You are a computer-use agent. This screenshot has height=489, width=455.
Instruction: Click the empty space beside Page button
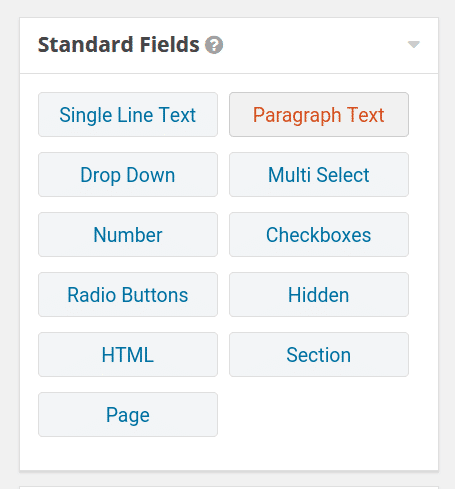tap(319, 415)
